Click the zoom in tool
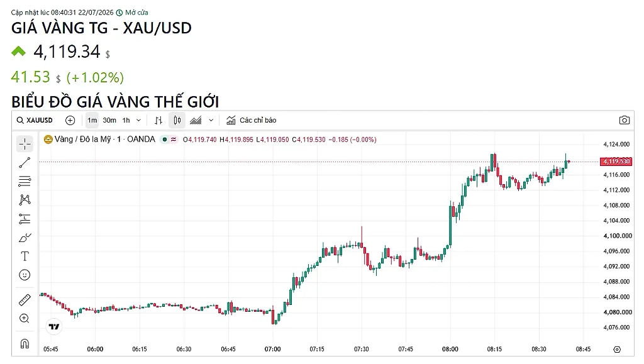The height and width of the screenshot is (364, 644). (25, 319)
